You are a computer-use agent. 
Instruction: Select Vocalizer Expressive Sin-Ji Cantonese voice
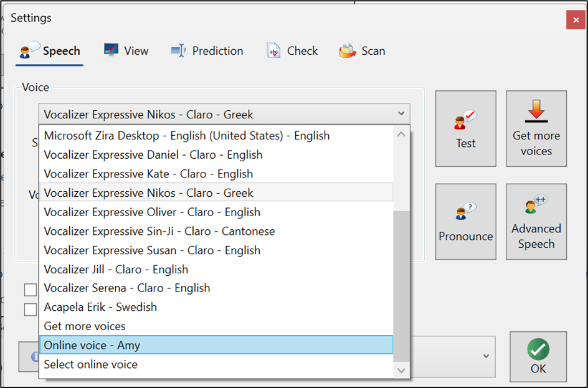tap(216, 231)
